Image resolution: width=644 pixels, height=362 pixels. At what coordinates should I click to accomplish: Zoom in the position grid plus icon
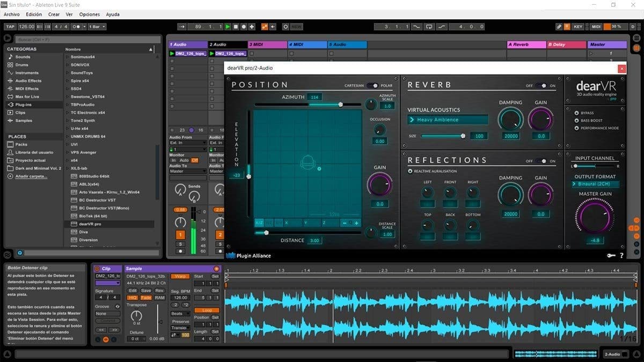[x=356, y=223]
